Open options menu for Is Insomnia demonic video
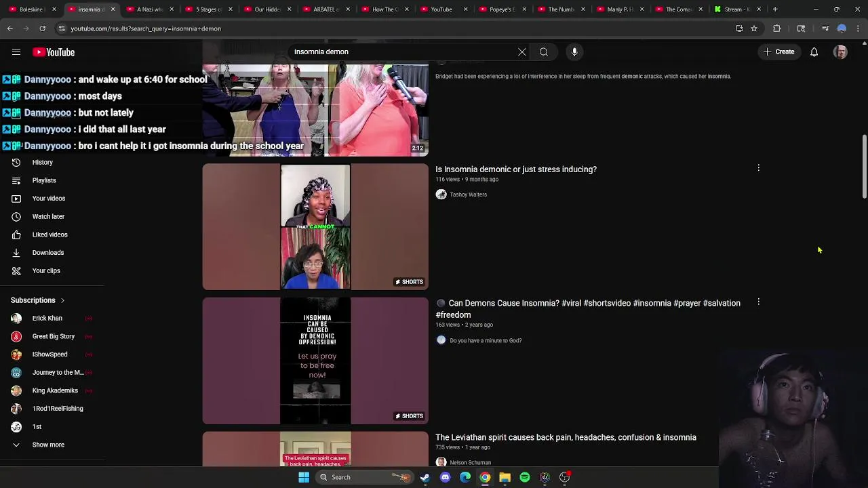This screenshot has width=868, height=488. [x=759, y=168]
